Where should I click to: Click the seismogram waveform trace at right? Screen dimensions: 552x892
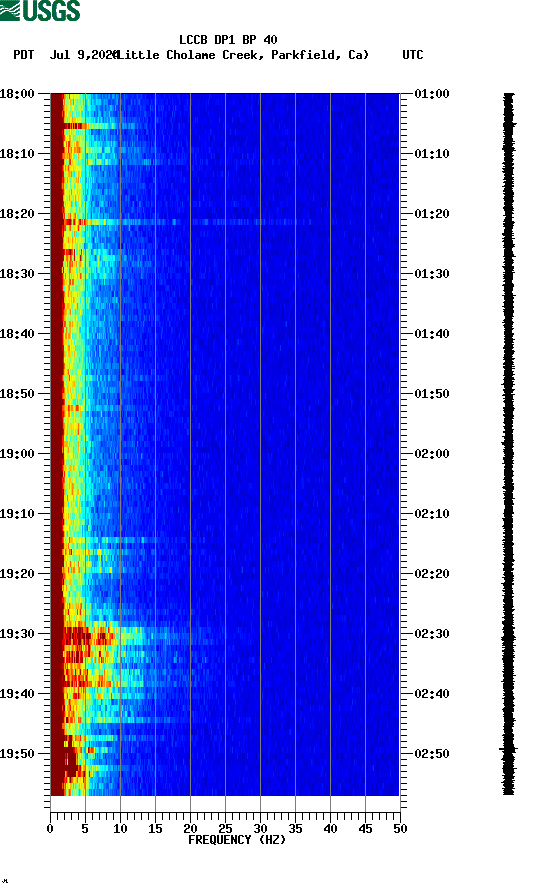coord(509,444)
